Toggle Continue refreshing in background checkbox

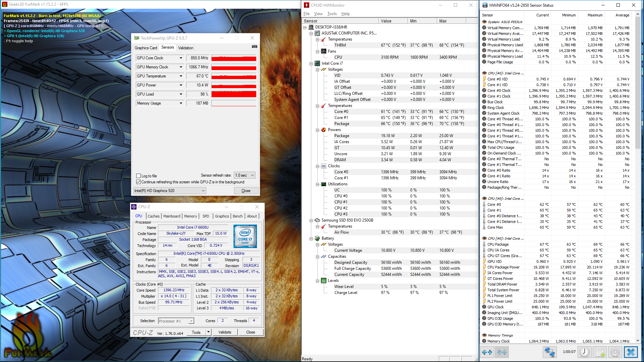click(x=138, y=182)
